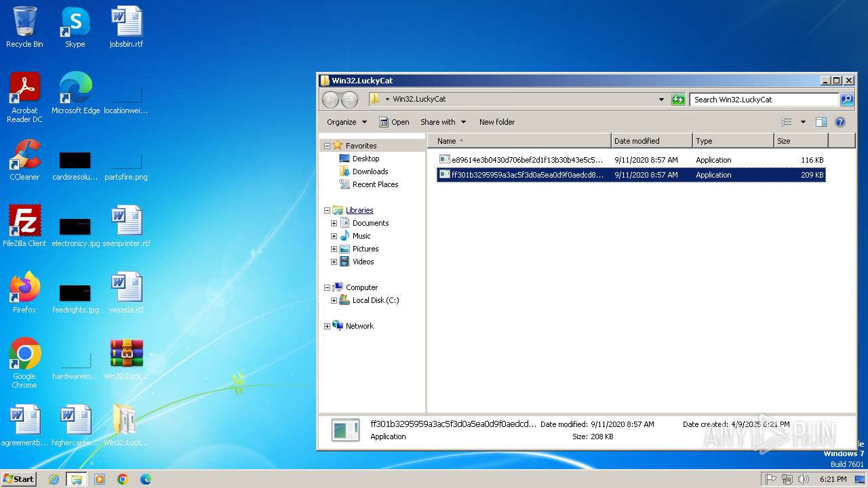Expand the Pictures library node
The width and height of the screenshot is (868, 488).
334,249
